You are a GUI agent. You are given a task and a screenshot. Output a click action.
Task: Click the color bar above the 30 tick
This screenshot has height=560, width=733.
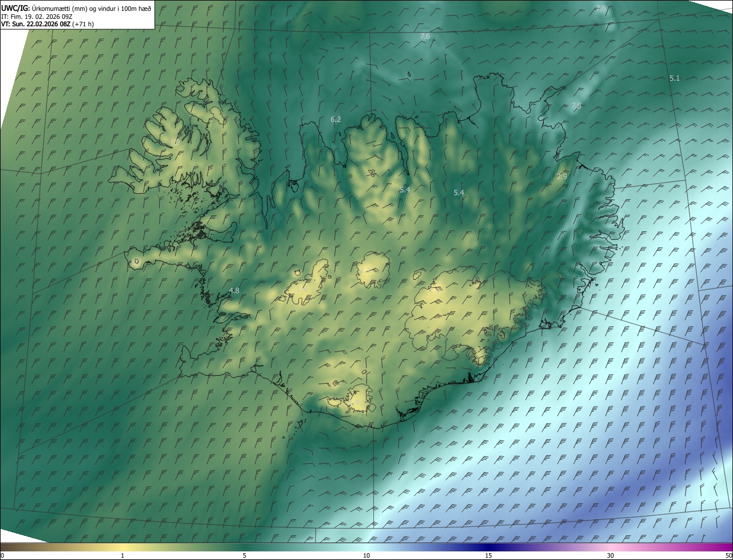tap(610, 547)
